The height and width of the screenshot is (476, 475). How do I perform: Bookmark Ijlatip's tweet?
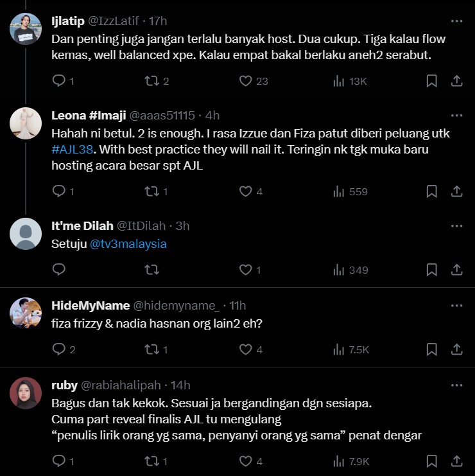click(x=432, y=81)
